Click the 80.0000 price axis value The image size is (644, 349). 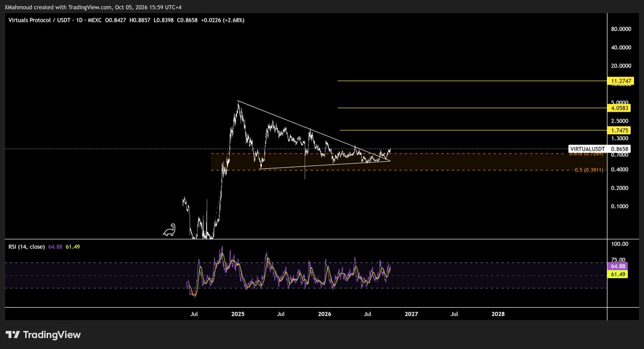[x=622, y=29]
